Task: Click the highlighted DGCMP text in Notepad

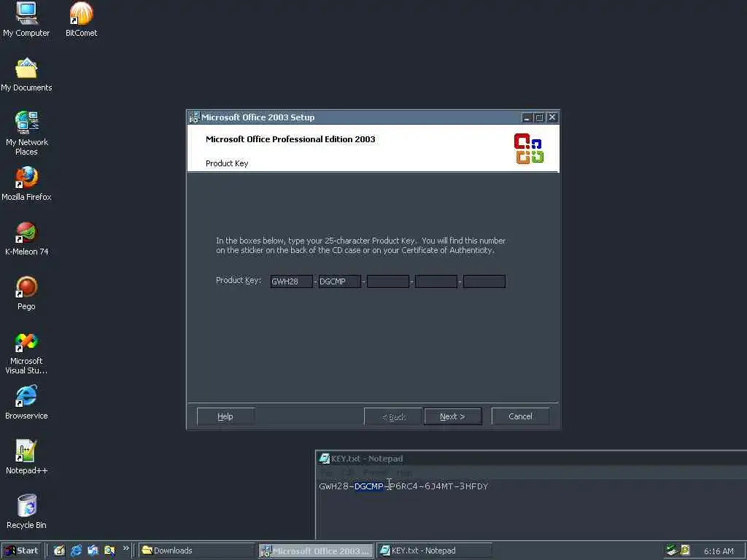Action: 368,486
